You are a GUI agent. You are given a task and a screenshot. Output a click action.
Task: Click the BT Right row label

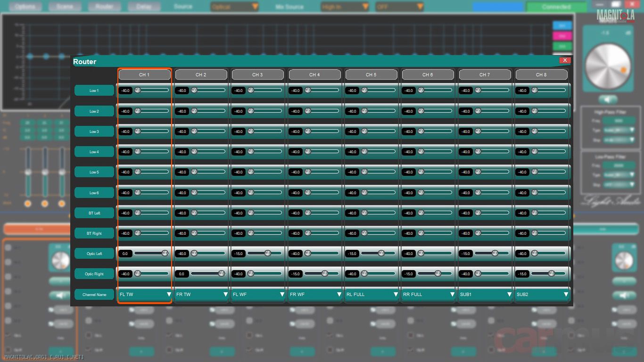click(x=94, y=233)
